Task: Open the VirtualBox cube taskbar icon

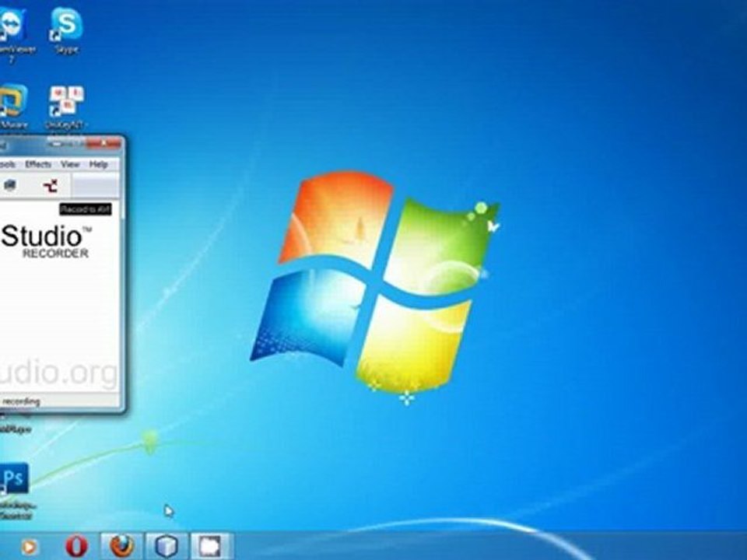Action: [x=167, y=546]
